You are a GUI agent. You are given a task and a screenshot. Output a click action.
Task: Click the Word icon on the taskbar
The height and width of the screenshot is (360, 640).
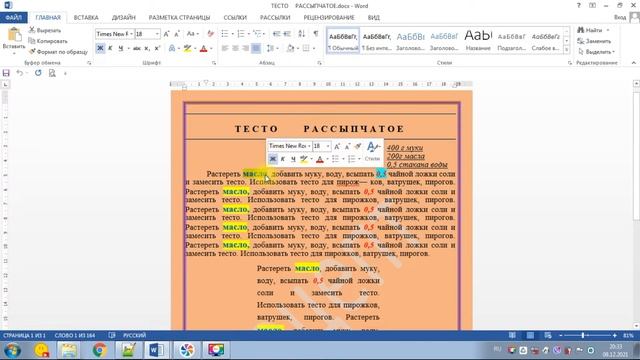156,350
